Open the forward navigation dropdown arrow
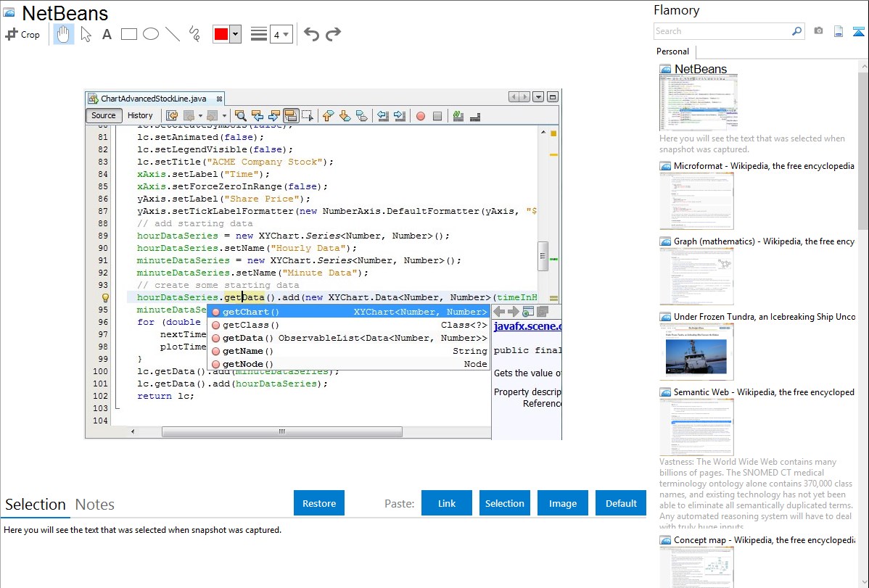The width and height of the screenshot is (869, 588). tap(224, 116)
